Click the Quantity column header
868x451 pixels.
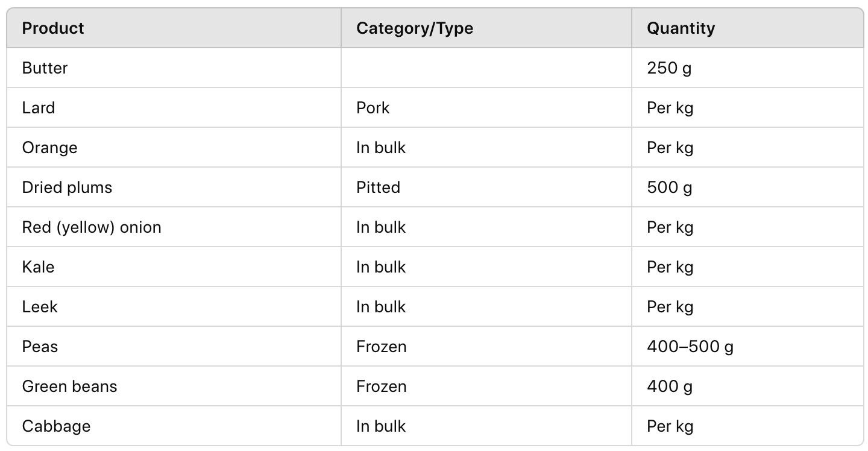click(x=681, y=28)
